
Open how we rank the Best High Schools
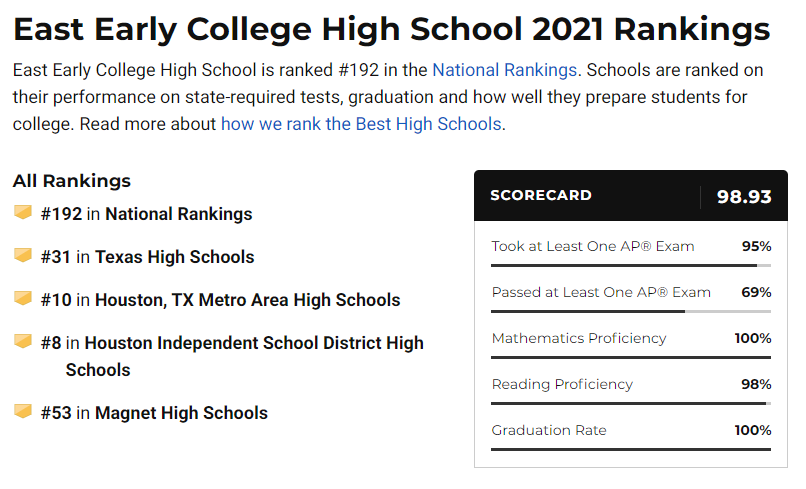tap(361, 124)
